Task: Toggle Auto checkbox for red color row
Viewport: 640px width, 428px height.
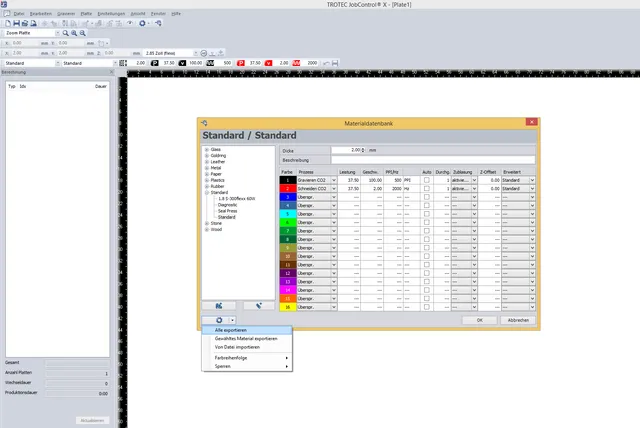Action: click(x=427, y=188)
